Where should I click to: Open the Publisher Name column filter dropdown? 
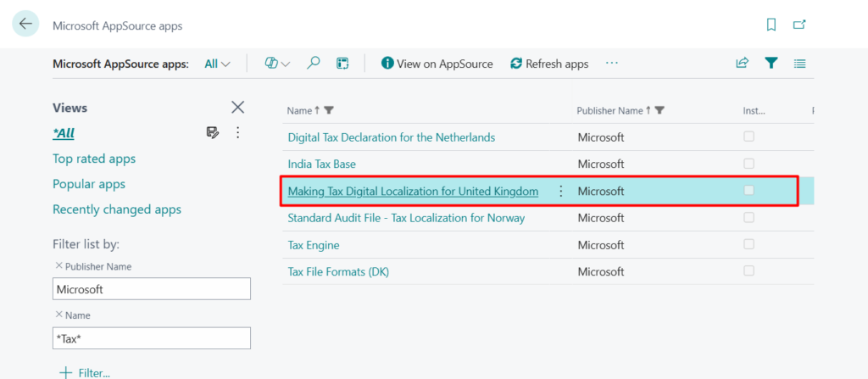click(x=659, y=110)
